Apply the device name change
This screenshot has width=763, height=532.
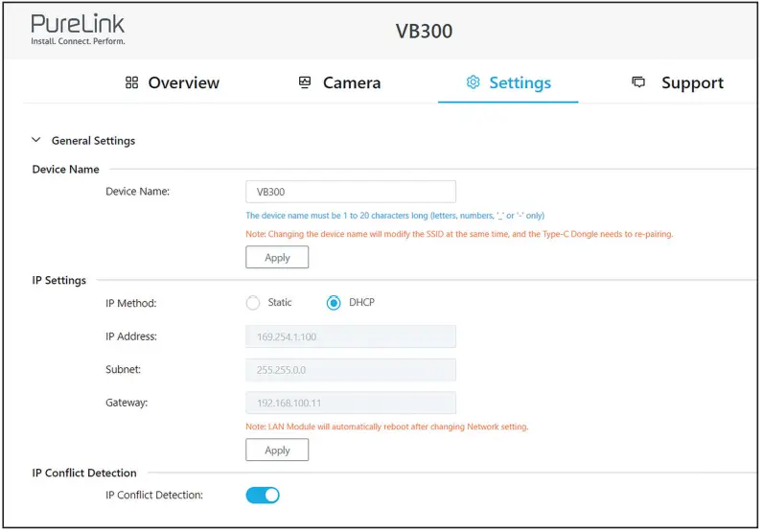pyautogui.click(x=277, y=258)
